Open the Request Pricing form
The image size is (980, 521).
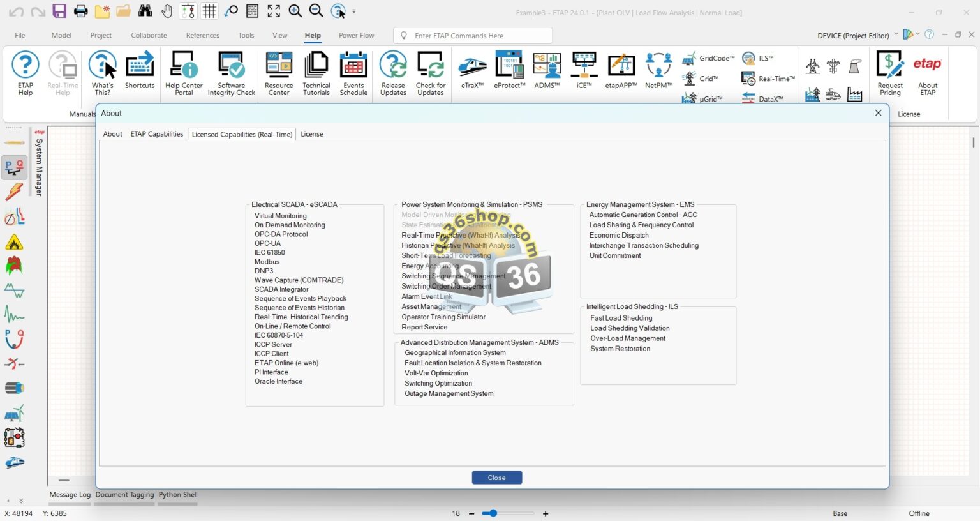click(x=889, y=70)
